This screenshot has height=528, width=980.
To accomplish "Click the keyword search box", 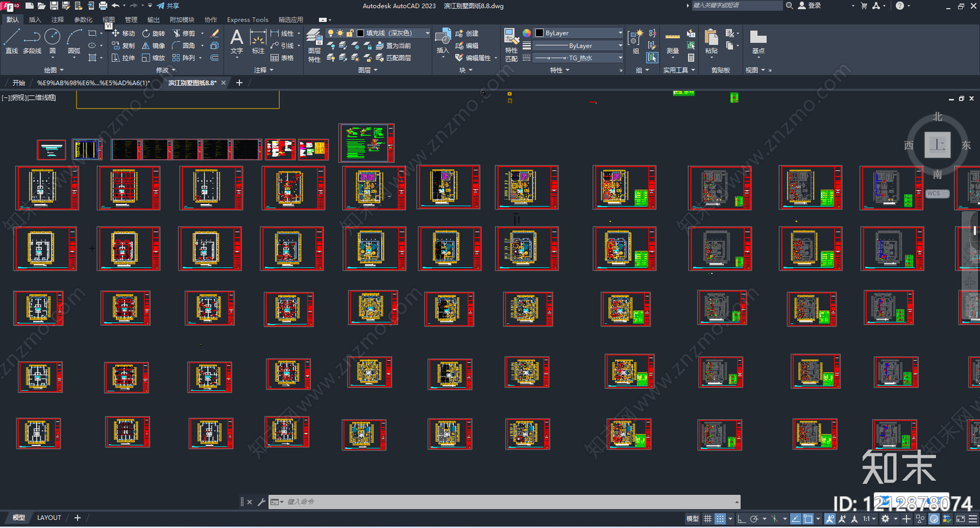I will click(737, 6).
